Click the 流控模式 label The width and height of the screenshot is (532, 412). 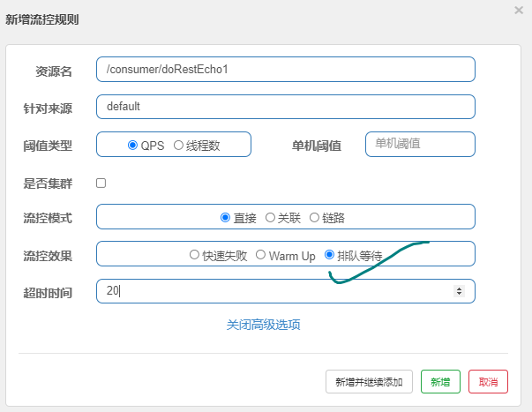pos(48,218)
